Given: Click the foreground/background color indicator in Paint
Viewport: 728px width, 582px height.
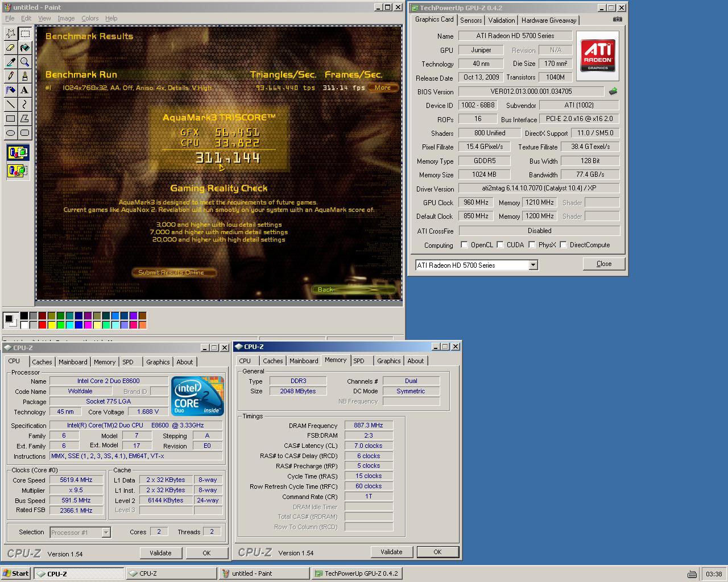Looking at the screenshot, I should tap(10, 320).
